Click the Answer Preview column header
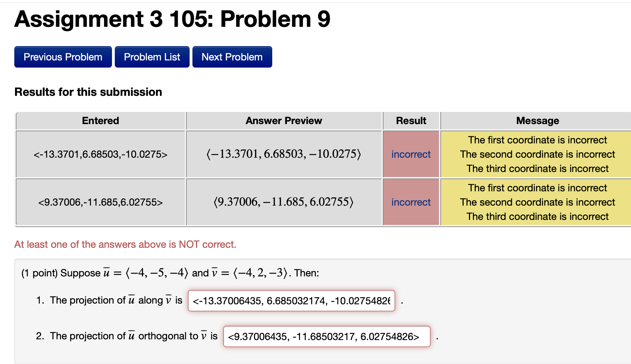631x364 pixels. coord(284,120)
